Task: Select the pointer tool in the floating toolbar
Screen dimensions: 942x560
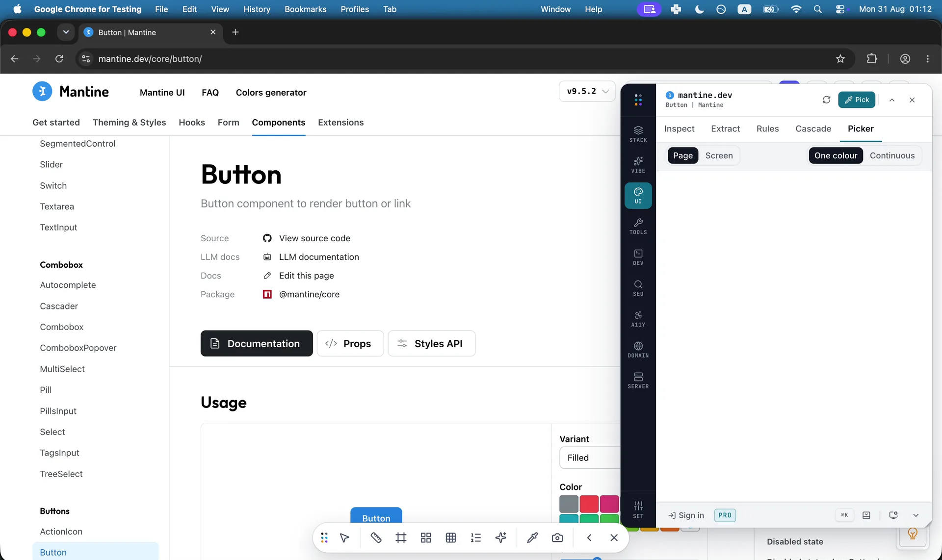Action: click(x=344, y=538)
